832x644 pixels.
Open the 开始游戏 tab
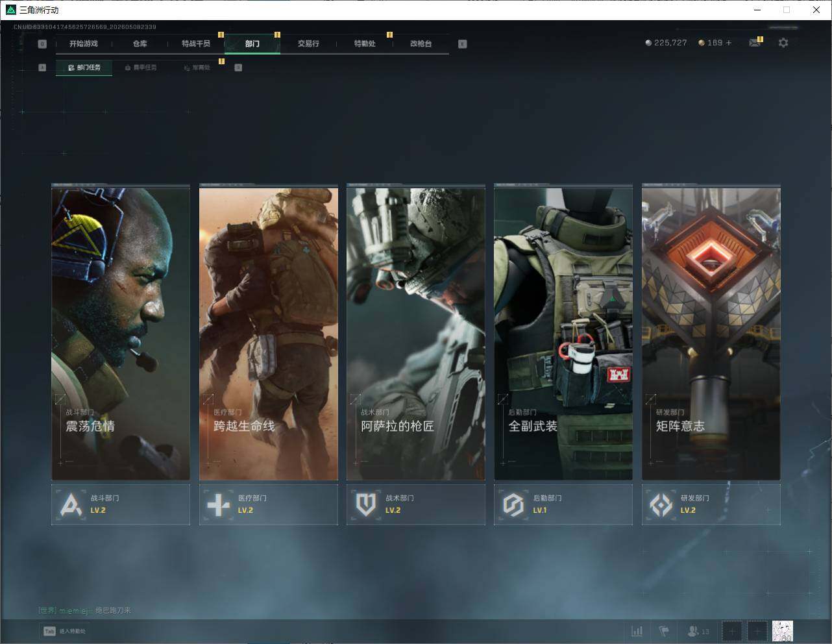coord(84,43)
